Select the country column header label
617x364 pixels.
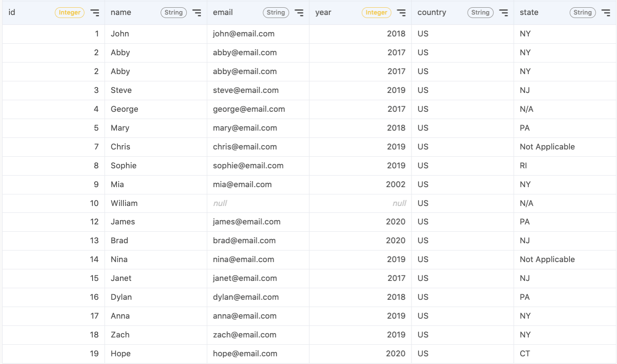(432, 12)
